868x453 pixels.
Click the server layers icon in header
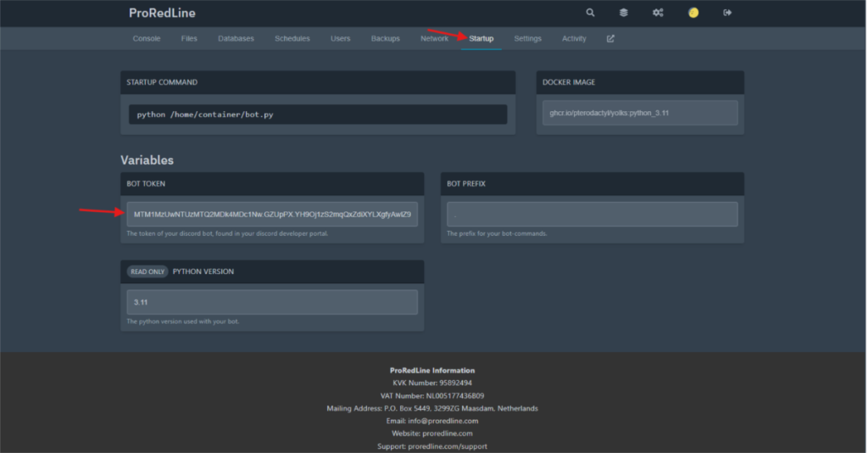point(624,12)
